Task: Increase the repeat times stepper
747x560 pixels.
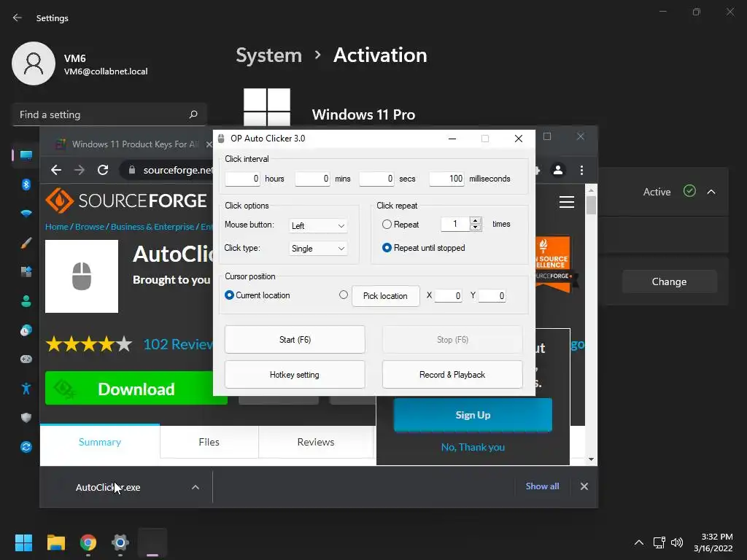Action: tap(475, 220)
